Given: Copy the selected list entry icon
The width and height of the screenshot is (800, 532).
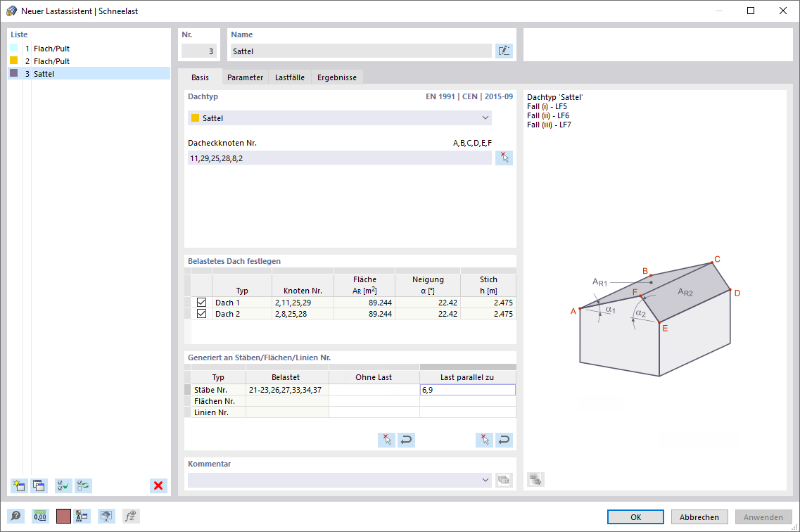Looking at the screenshot, I should [x=39, y=486].
